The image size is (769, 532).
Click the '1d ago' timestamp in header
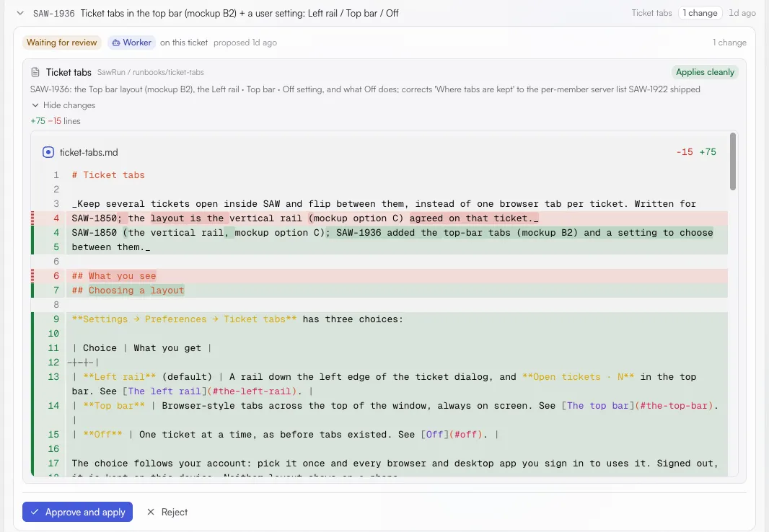click(x=742, y=13)
